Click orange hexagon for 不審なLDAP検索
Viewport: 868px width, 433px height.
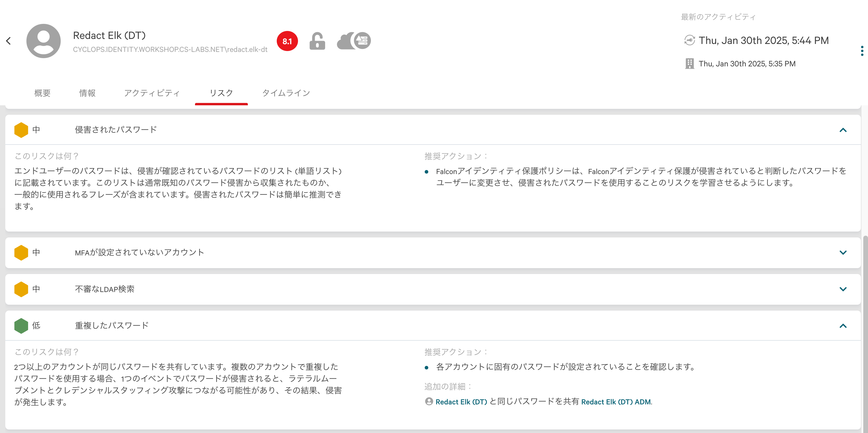pyautogui.click(x=21, y=289)
